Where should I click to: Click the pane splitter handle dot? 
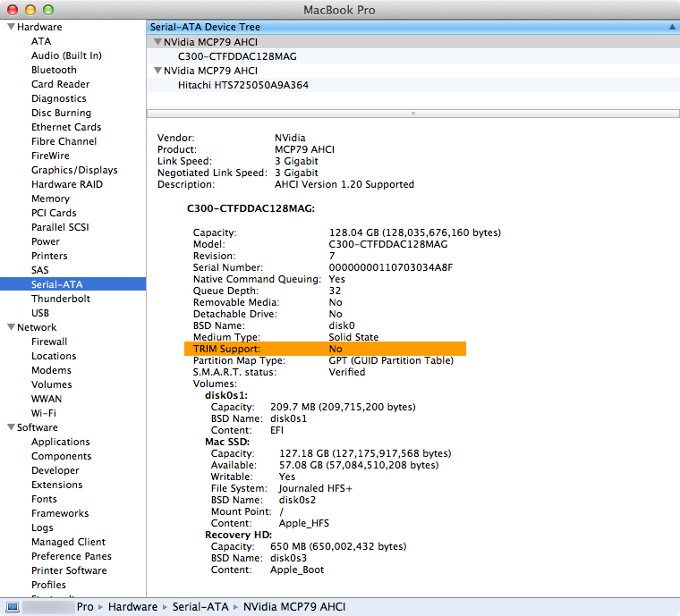pos(412,114)
